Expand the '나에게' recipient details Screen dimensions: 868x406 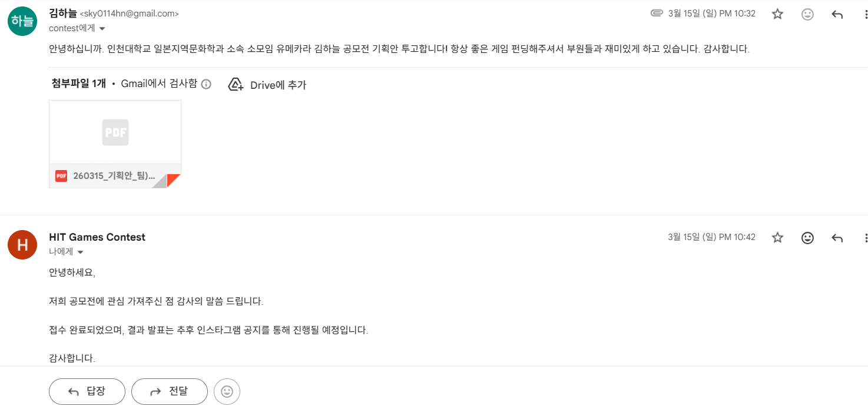click(x=81, y=252)
